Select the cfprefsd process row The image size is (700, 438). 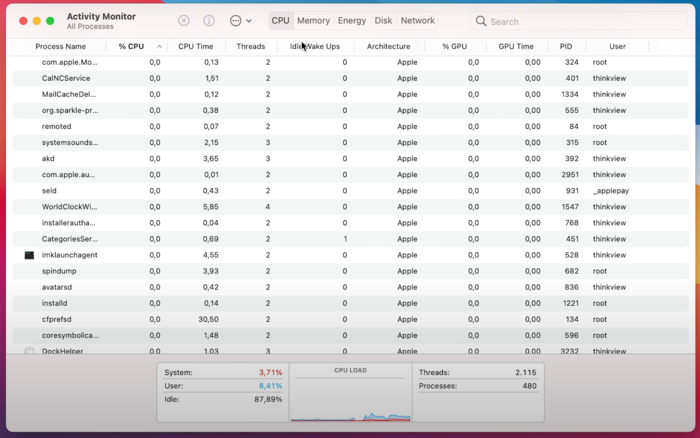[350, 319]
